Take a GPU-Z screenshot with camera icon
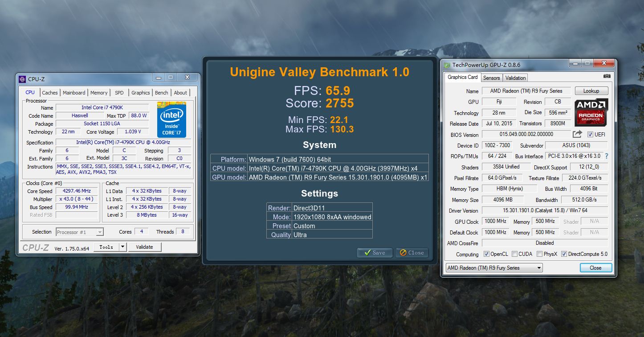 (x=607, y=77)
